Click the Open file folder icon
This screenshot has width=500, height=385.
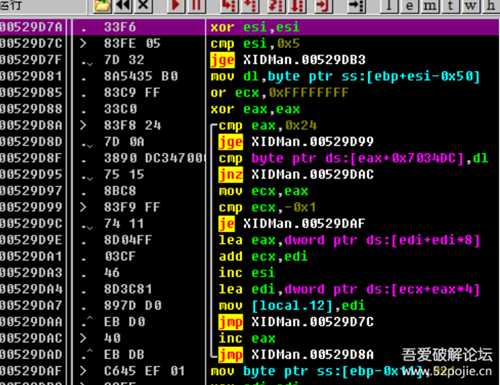click(102, 6)
